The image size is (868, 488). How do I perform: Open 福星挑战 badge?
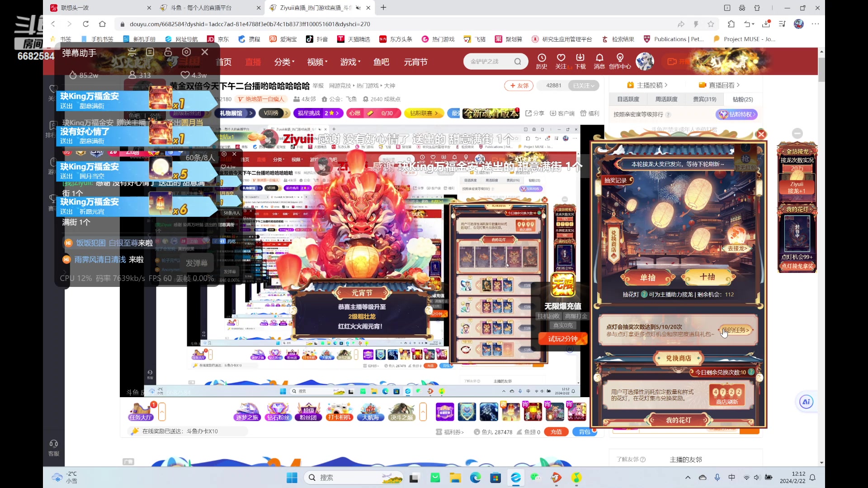(x=318, y=113)
